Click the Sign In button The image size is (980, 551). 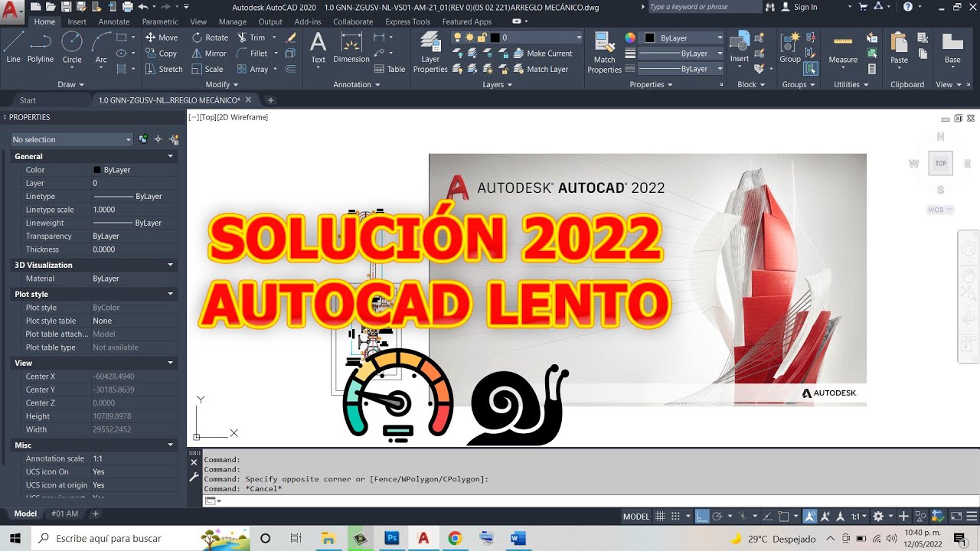pos(800,7)
